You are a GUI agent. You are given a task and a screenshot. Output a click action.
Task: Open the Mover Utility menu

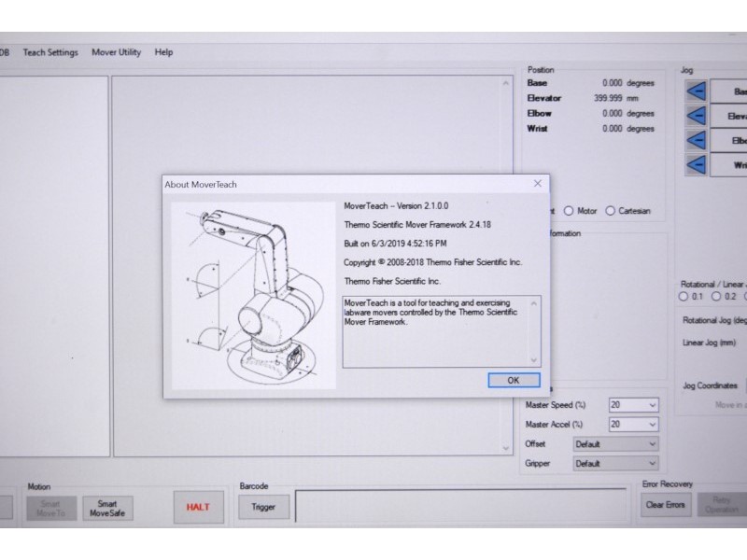pyautogui.click(x=116, y=52)
